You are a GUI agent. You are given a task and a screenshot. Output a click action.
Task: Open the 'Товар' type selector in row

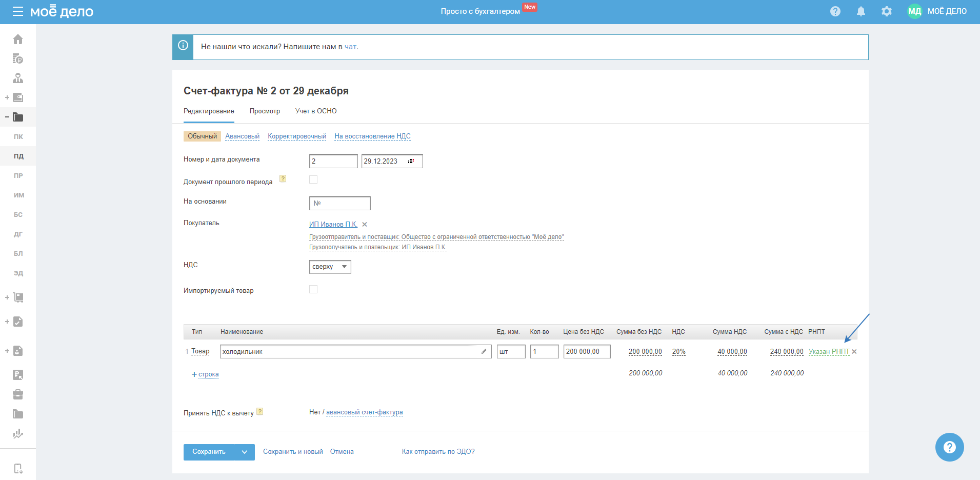pyautogui.click(x=201, y=351)
